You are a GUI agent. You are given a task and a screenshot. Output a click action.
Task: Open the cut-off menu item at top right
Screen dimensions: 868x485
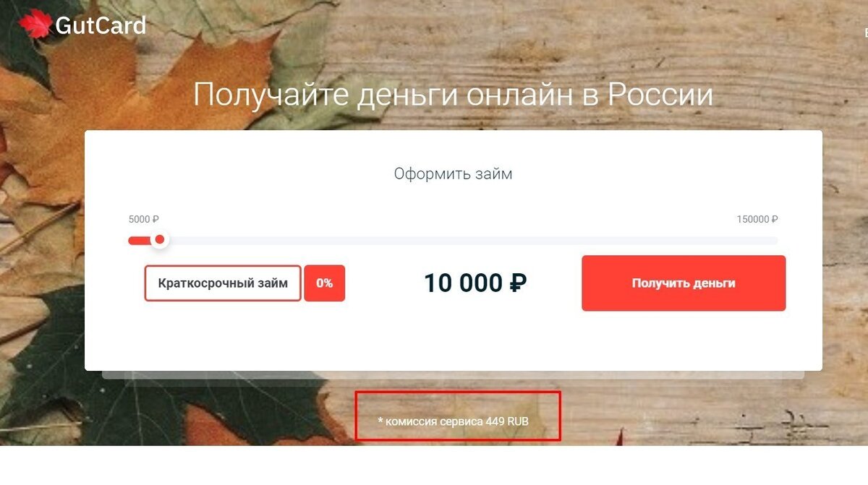[x=866, y=33]
